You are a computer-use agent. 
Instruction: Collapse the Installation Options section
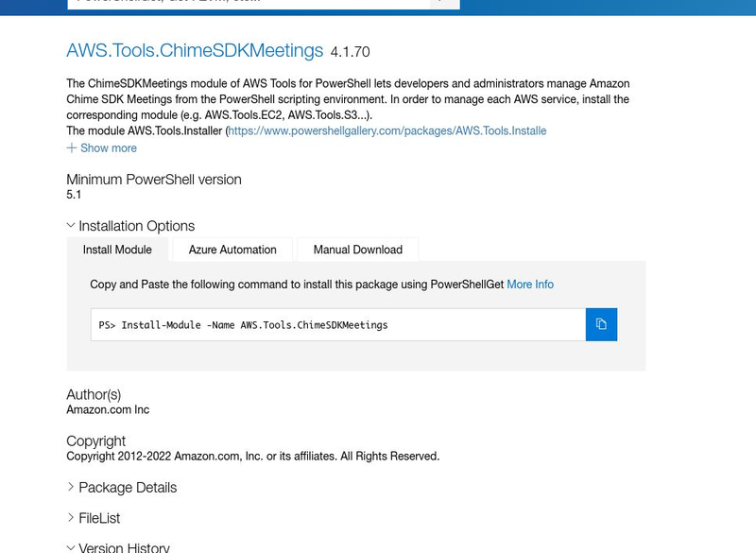tap(130, 226)
